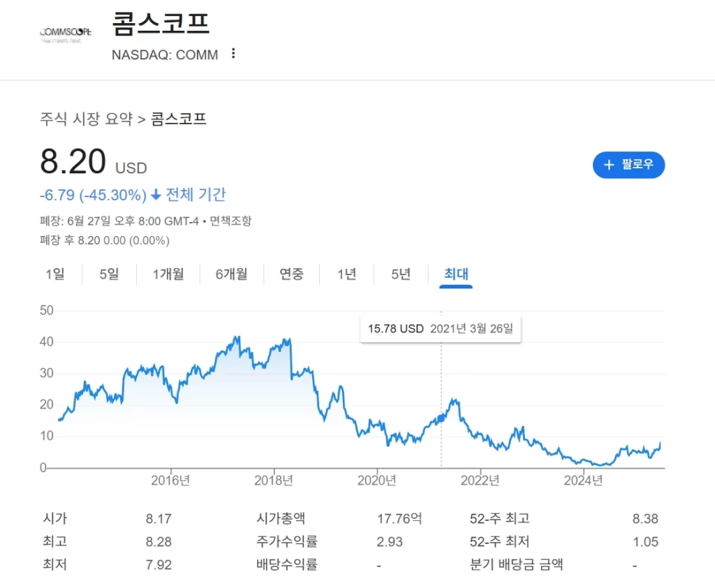Viewport: 715px width, 588px height.
Task: Select the 1일 time range tab
Action: coord(55,274)
